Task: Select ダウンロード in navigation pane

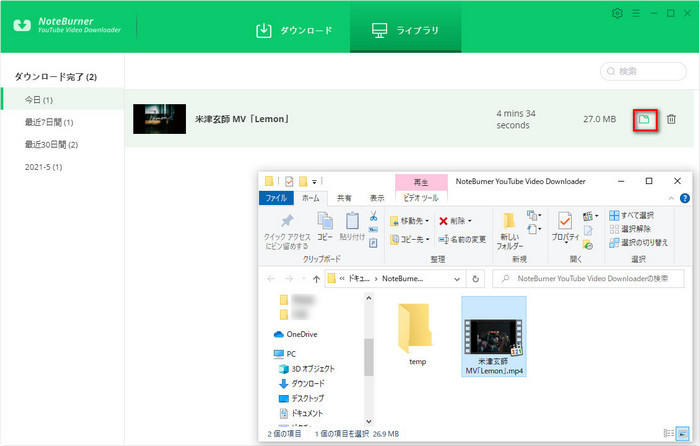Action: 302,383
